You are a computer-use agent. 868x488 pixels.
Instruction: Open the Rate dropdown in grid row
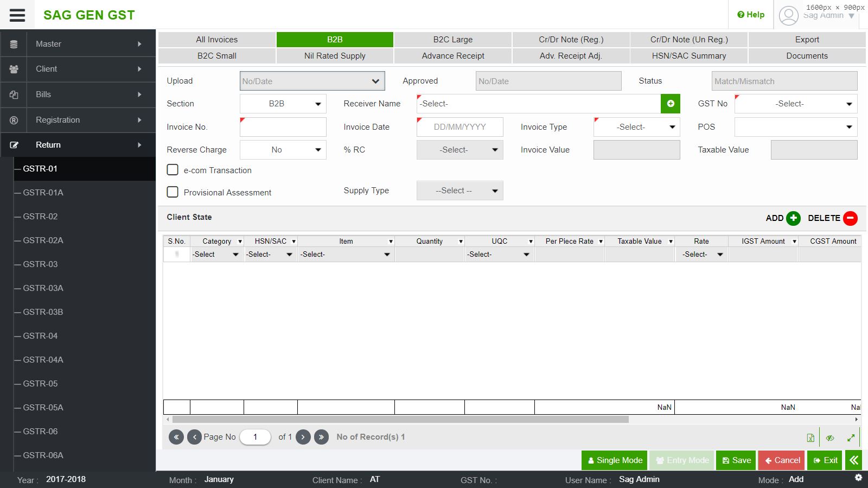701,255
